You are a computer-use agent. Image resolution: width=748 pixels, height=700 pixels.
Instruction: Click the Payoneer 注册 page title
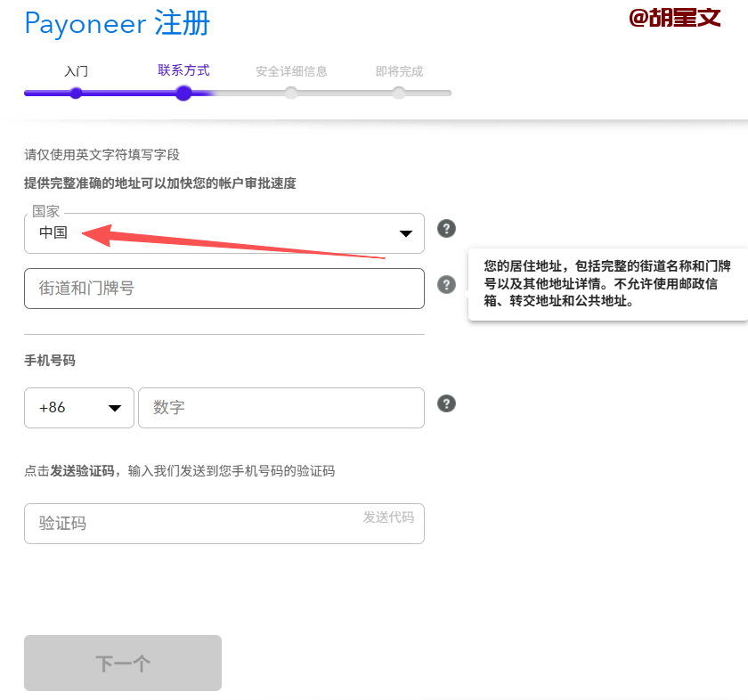pos(118,24)
